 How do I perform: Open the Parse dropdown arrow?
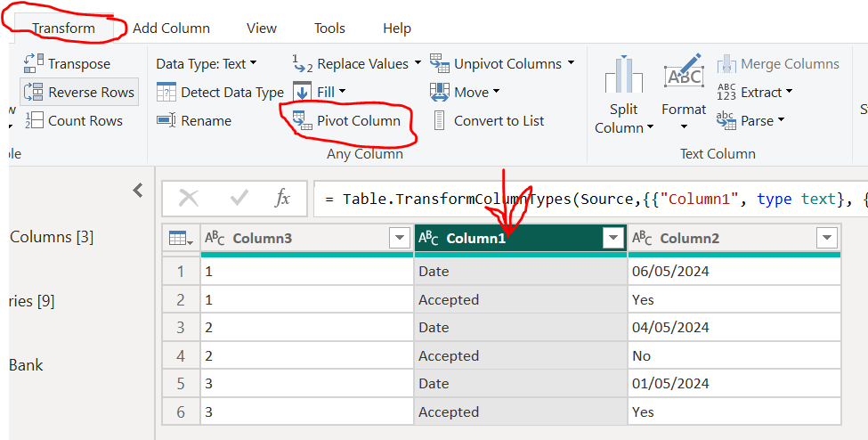point(781,119)
